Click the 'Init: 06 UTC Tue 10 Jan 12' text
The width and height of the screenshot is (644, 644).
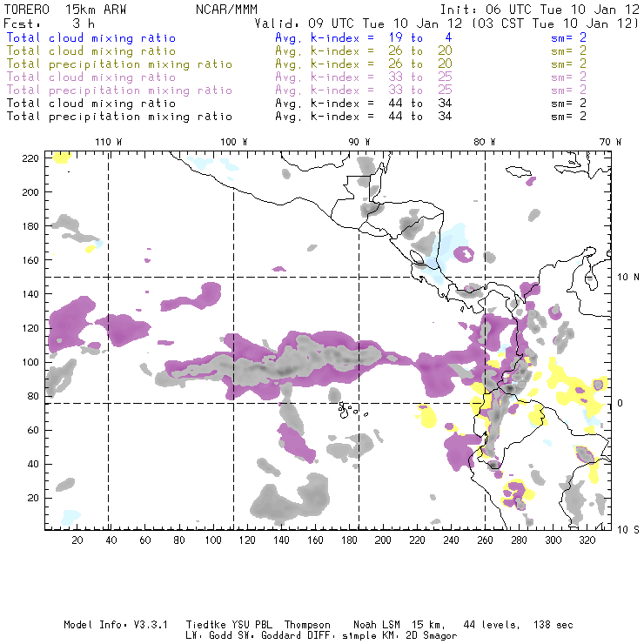(x=540, y=10)
